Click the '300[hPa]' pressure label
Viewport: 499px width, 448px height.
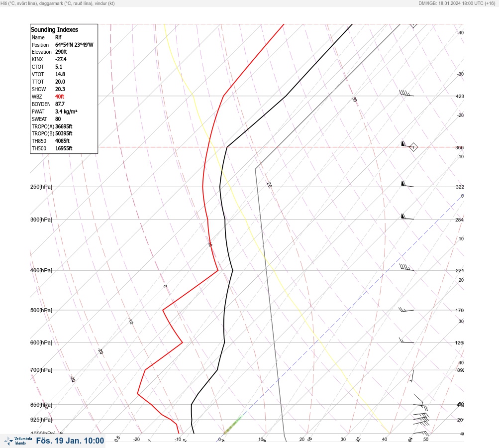pos(41,220)
